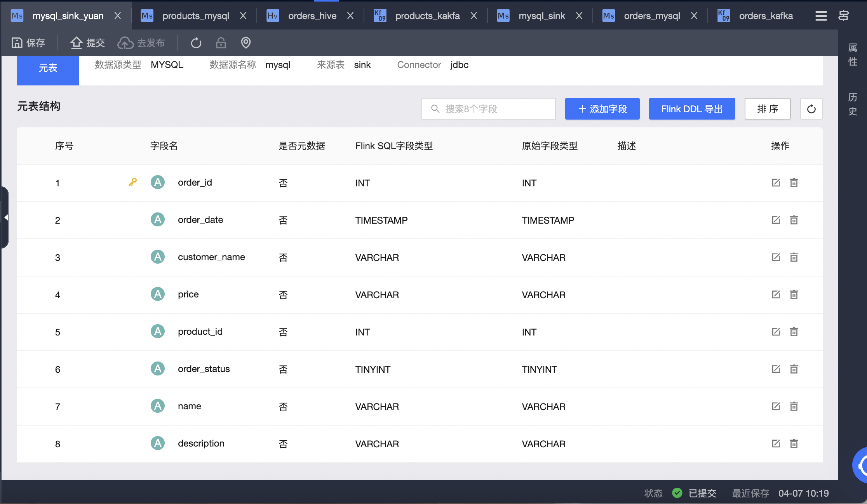Click the lock icon in toolbar

click(x=221, y=43)
